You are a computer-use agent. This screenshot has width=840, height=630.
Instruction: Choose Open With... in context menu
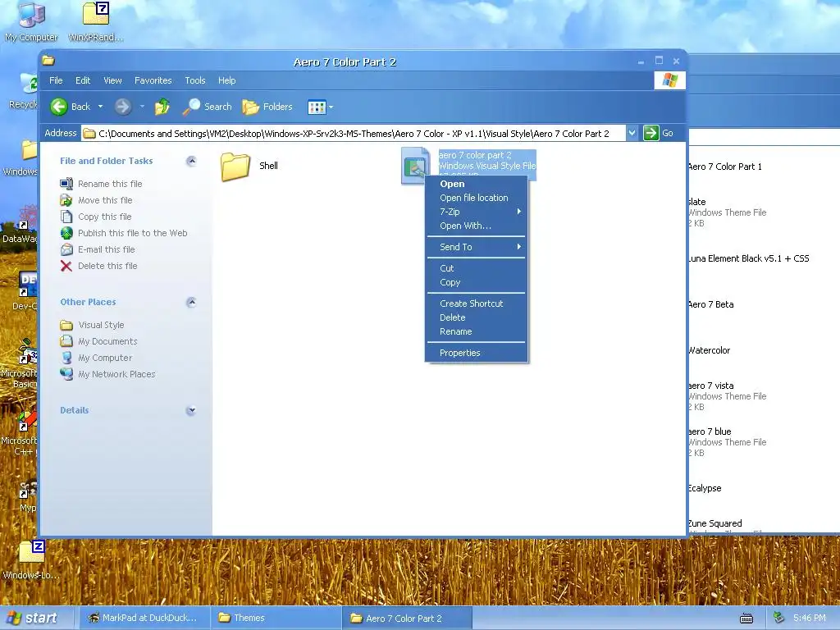pyautogui.click(x=476, y=226)
